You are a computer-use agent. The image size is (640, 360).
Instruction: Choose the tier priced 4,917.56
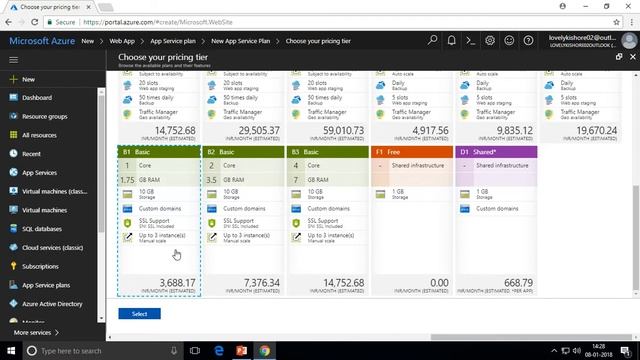click(412, 107)
